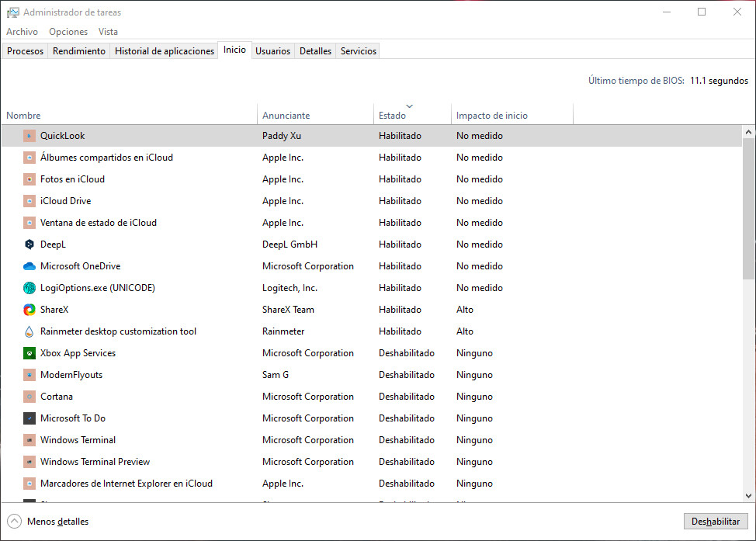Viewport: 756px width, 541px height.
Task: Sort by the Anunciante column header
Action: [315, 115]
